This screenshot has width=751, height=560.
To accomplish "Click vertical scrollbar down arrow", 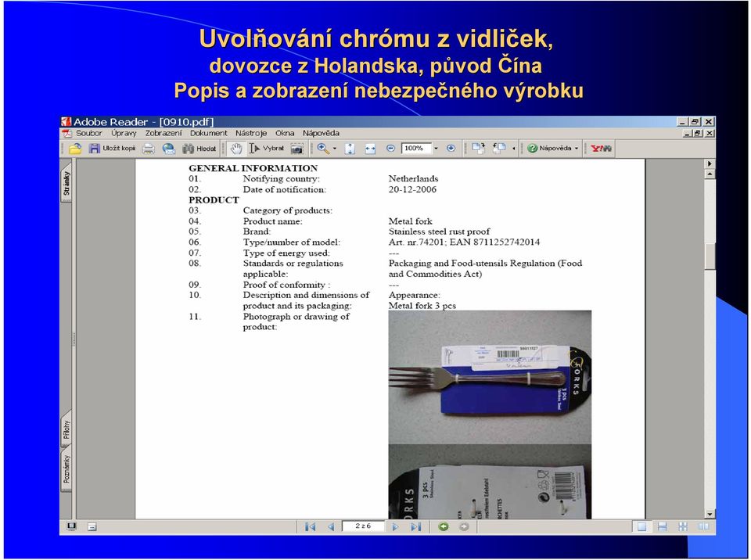I will click(710, 514).
